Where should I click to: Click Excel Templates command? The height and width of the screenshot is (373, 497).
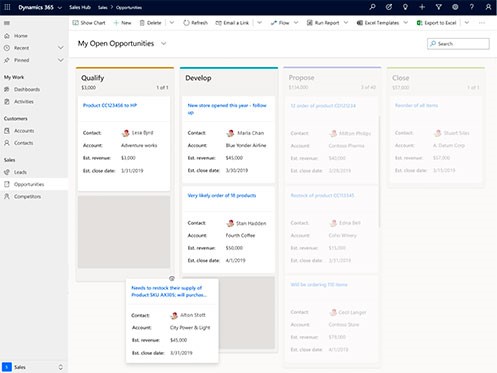point(378,23)
